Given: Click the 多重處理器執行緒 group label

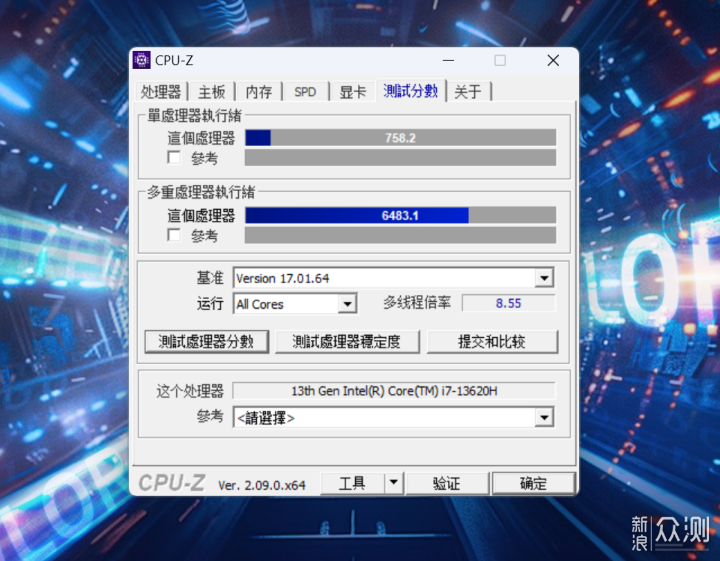Looking at the screenshot, I should pyautogui.click(x=201, y=192).
